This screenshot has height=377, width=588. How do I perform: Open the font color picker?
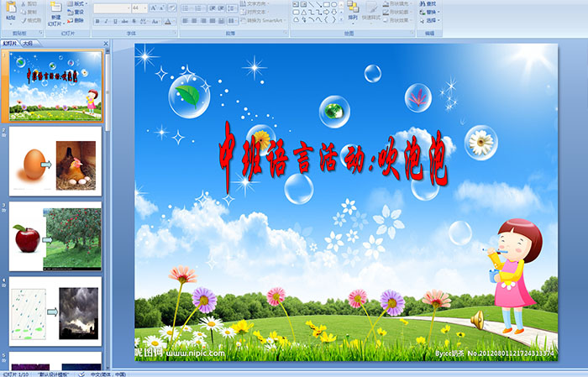click(x=170, y=21)
